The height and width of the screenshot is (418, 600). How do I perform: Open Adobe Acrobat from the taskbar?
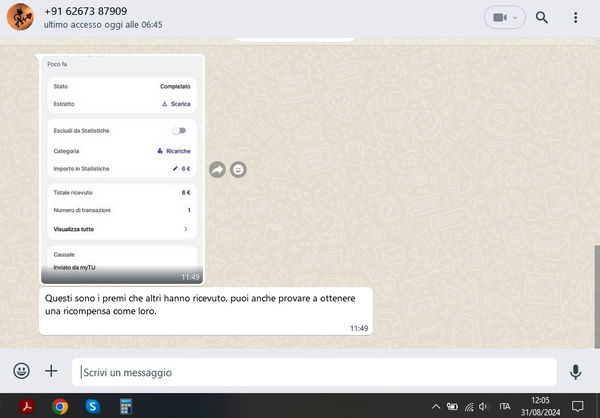coord(27,406)
